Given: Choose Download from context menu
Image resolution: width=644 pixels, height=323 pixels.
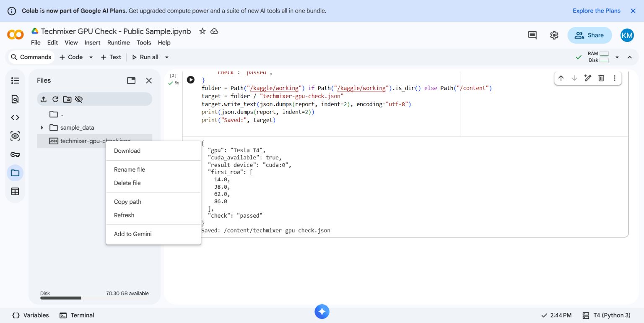Looking at the screenshot, I should 153,151.
